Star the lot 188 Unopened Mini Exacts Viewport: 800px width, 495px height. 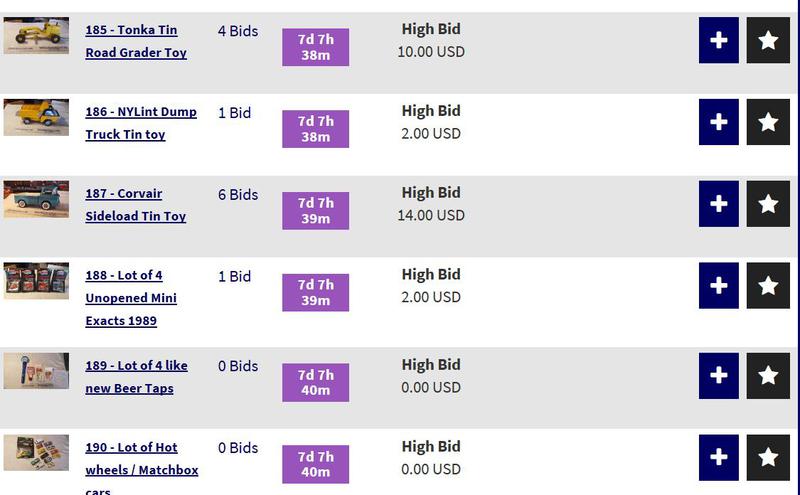tap(768, 286)
